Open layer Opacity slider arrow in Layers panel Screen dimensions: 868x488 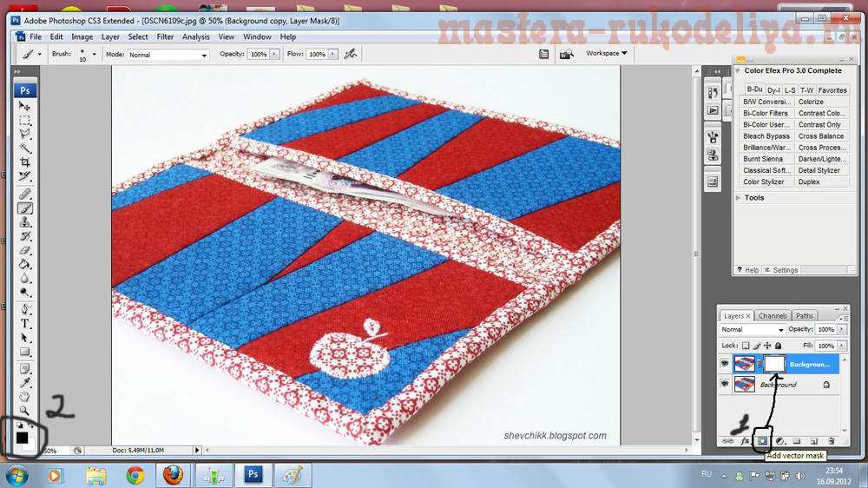(842, 330)
